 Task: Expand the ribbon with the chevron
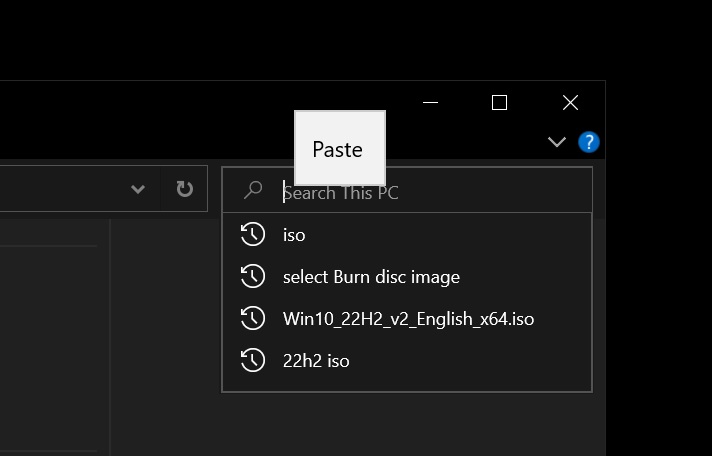click(557, 142)
